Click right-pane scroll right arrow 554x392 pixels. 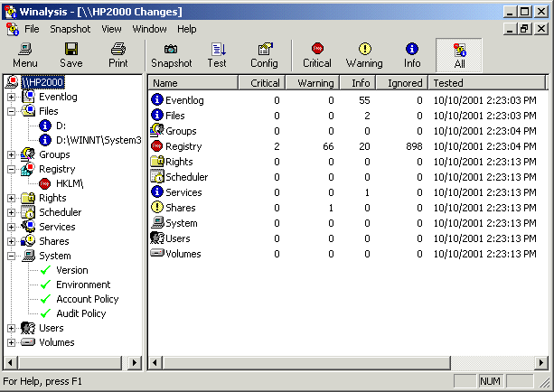click(x=541, y=363)
